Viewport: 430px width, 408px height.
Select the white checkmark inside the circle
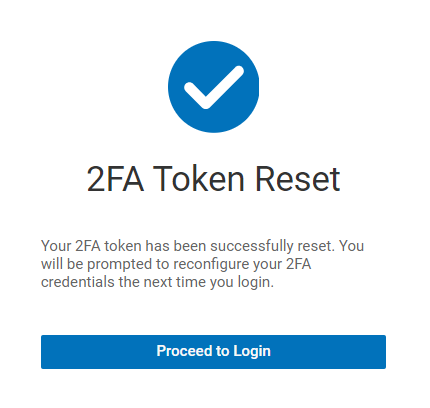214,87
